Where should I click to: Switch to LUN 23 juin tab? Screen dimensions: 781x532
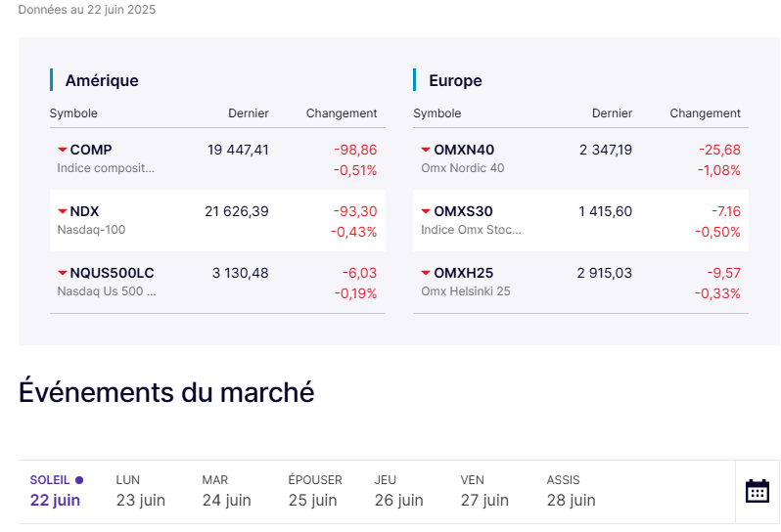point(140,491)
